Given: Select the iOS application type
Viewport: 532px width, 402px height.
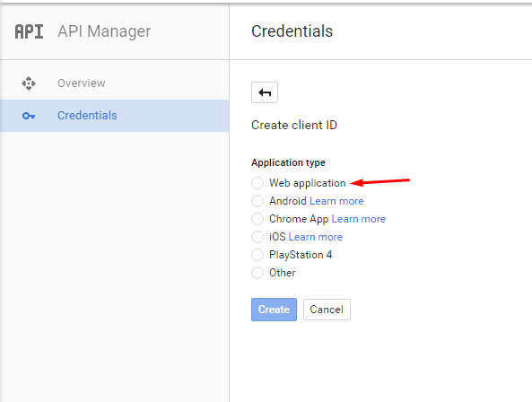Looking at the screenshot, I should [257, 237].
